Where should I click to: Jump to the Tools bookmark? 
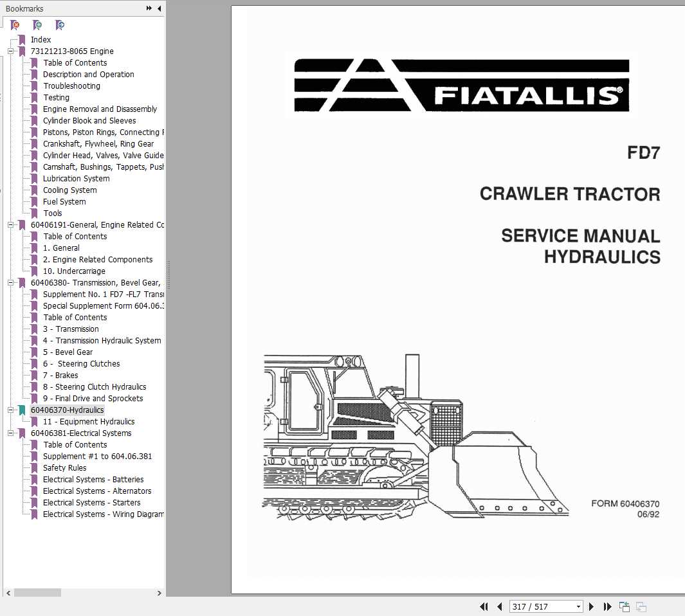[53, 213]
